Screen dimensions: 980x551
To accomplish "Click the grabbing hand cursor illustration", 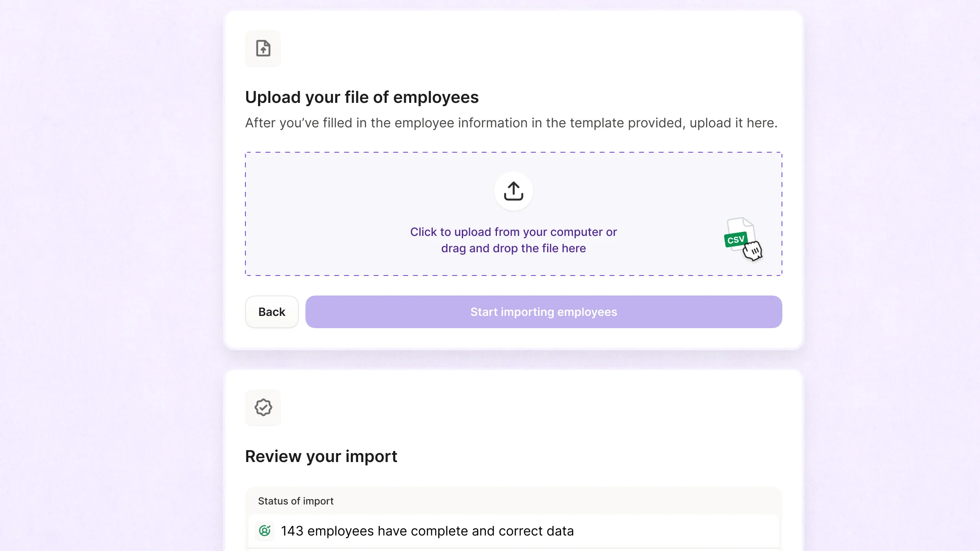I will point(753,251).
